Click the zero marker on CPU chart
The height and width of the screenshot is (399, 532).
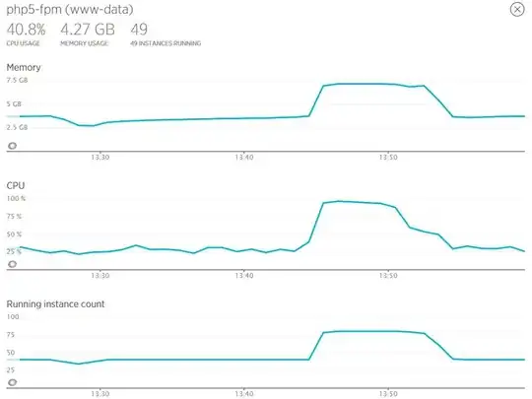click(x=12, y=264)
